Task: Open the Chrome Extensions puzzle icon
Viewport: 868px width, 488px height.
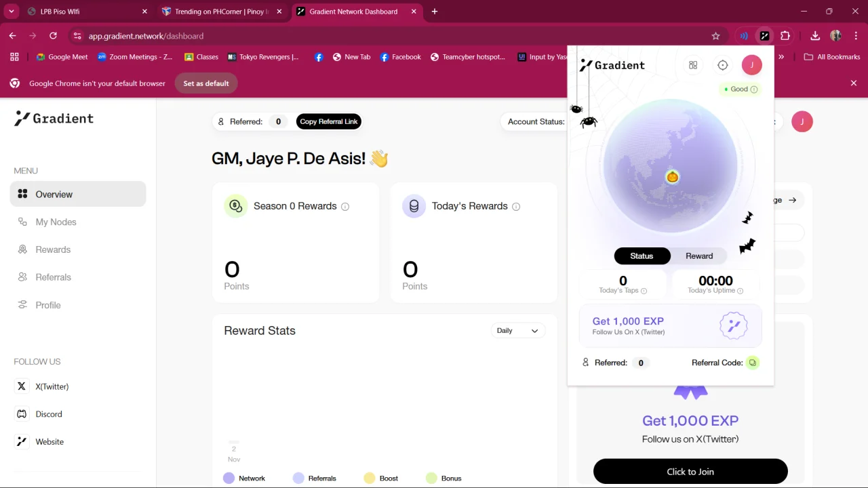Action: [785, 36]
